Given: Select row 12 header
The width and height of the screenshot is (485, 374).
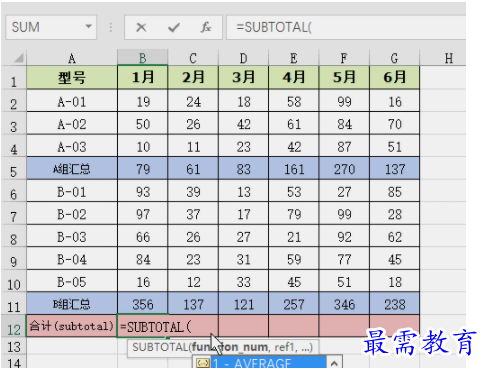Looking at the screenshot, I should coord(13,326).
